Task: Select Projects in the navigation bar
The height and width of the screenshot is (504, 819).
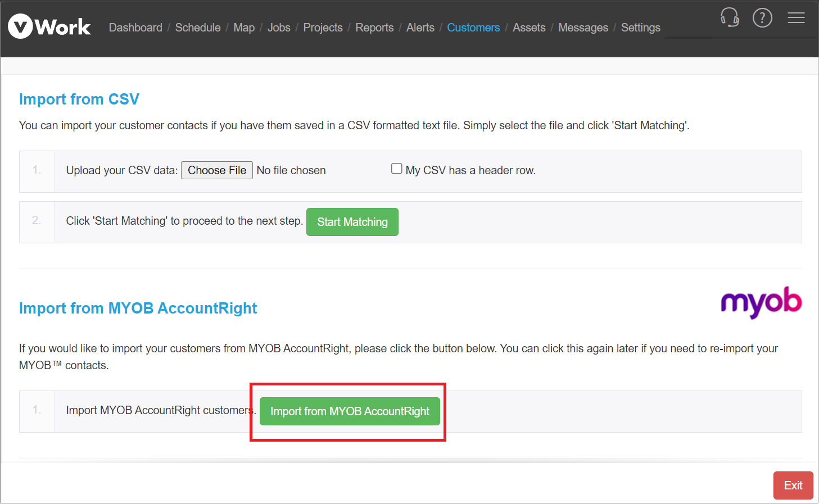Action: [x=323, y=28]
